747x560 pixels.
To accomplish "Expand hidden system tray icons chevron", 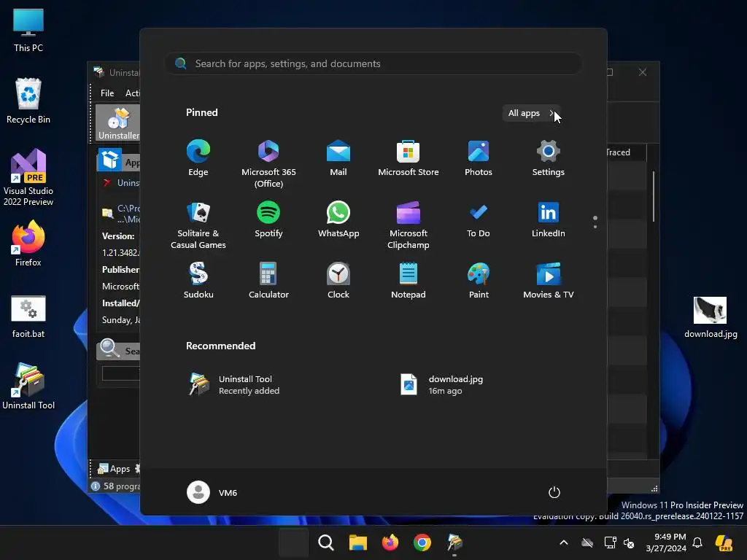I will [x=564, y=542].
